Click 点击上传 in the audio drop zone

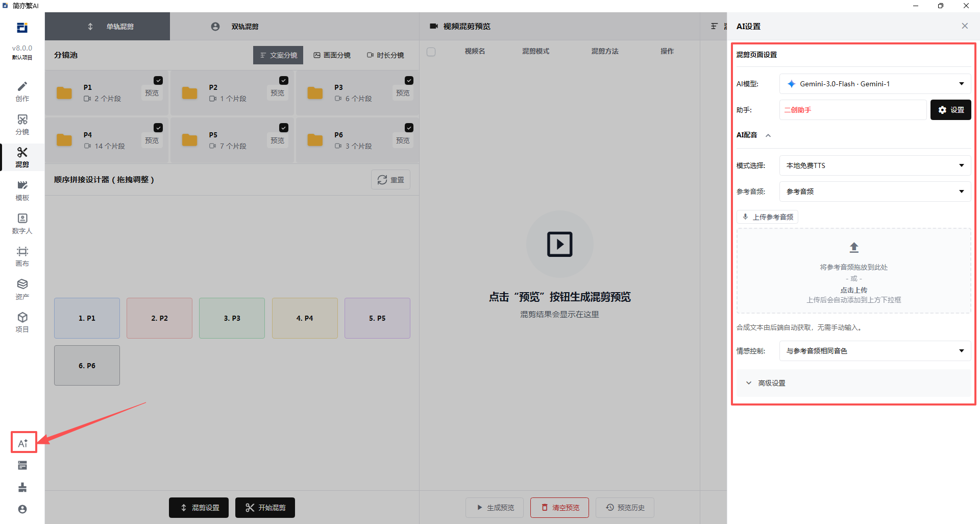click(853, 290)
